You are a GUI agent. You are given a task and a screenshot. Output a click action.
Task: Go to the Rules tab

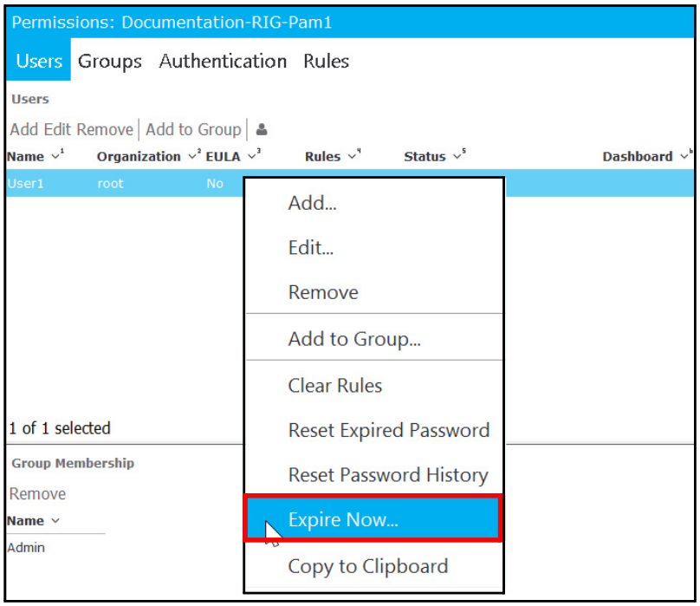coord(327,61)
